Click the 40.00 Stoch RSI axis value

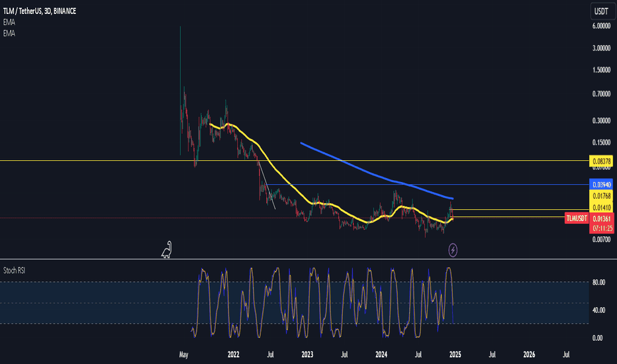599,310
